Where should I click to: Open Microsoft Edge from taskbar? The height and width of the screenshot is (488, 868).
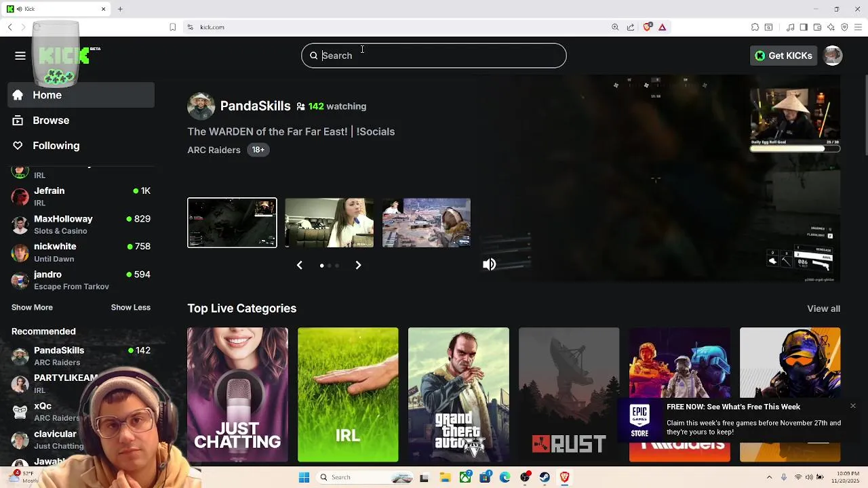[x=505, y=477]
